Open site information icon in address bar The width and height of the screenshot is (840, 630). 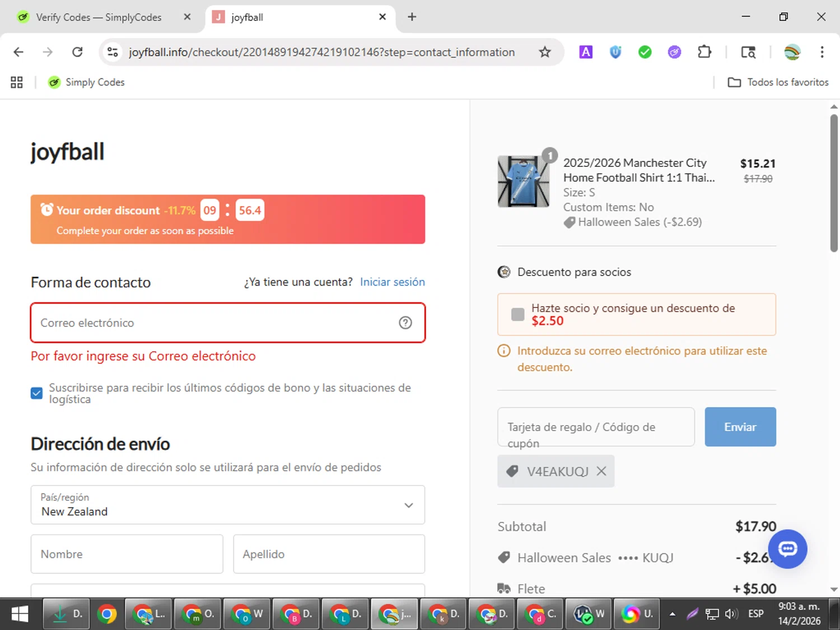[x=113, y=52]
